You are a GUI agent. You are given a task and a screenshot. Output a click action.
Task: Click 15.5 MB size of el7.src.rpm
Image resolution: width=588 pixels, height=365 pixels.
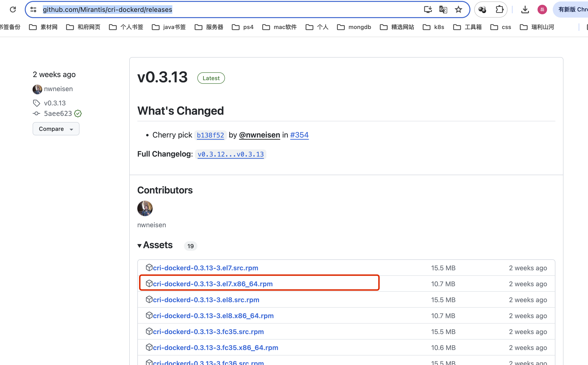pos(443,268)
